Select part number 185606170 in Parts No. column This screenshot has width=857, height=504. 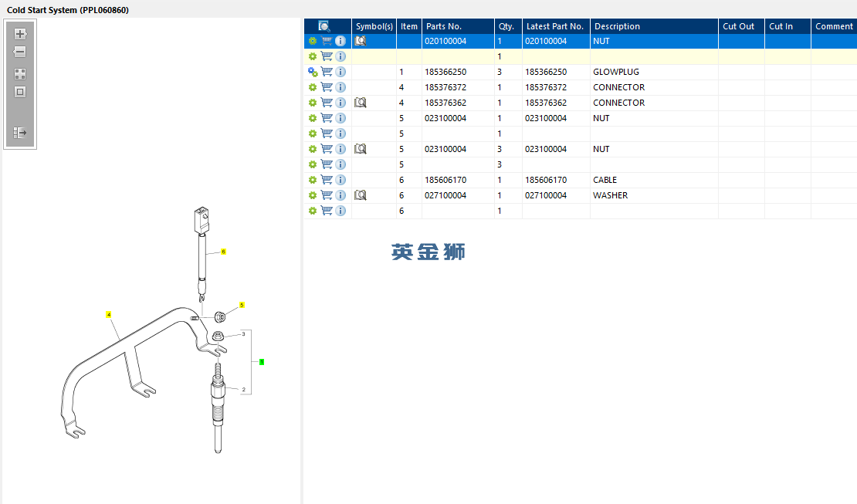tap(445, 180)
